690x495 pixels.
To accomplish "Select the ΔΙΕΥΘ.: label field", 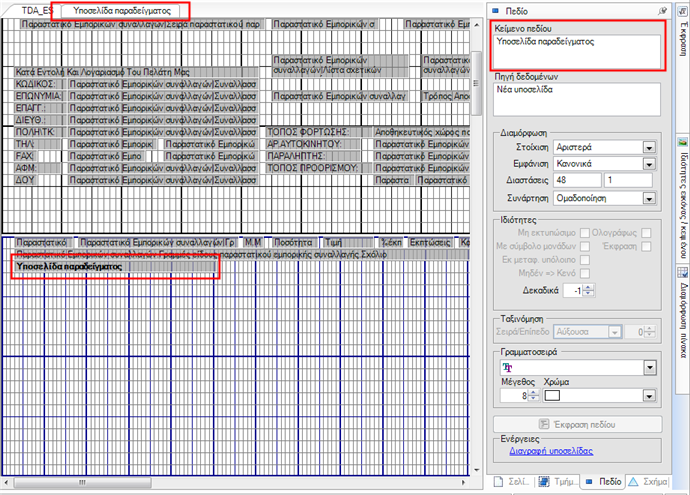I will [x=37, y=120].
